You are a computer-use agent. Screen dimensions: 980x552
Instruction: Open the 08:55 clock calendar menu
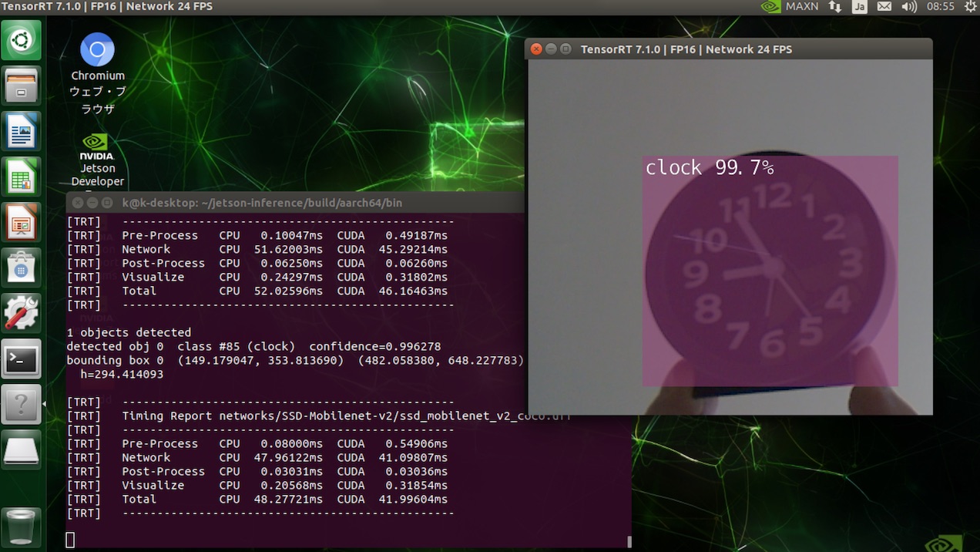(941, 7)
